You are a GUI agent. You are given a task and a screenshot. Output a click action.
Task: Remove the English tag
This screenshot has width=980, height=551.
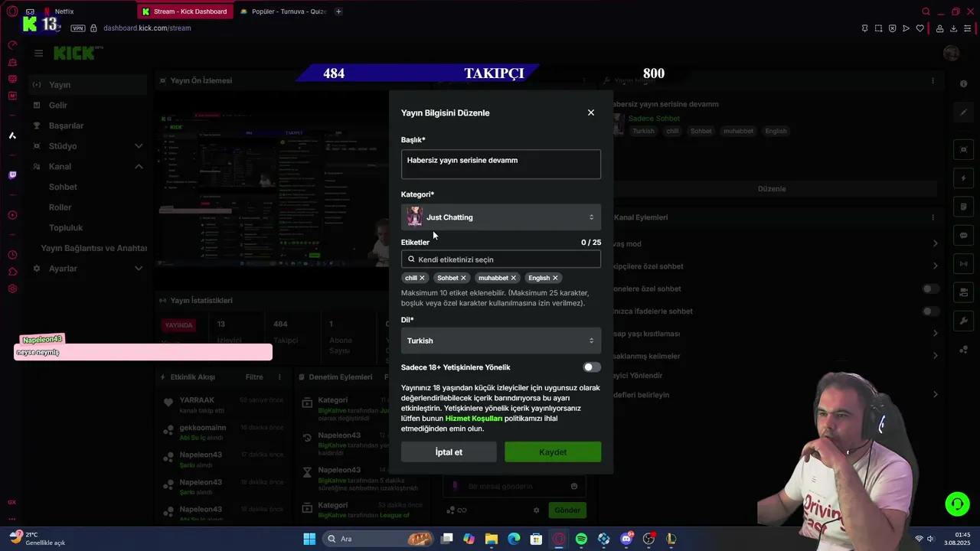point(555,278)
